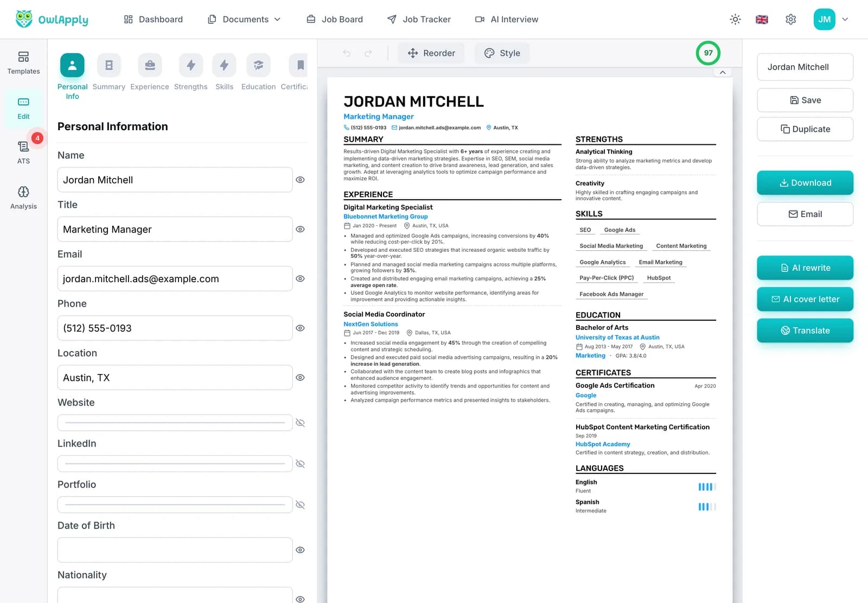The image size is (868, 603).
Task: Click the OwlApply owl logo
Action: (24, 19)
